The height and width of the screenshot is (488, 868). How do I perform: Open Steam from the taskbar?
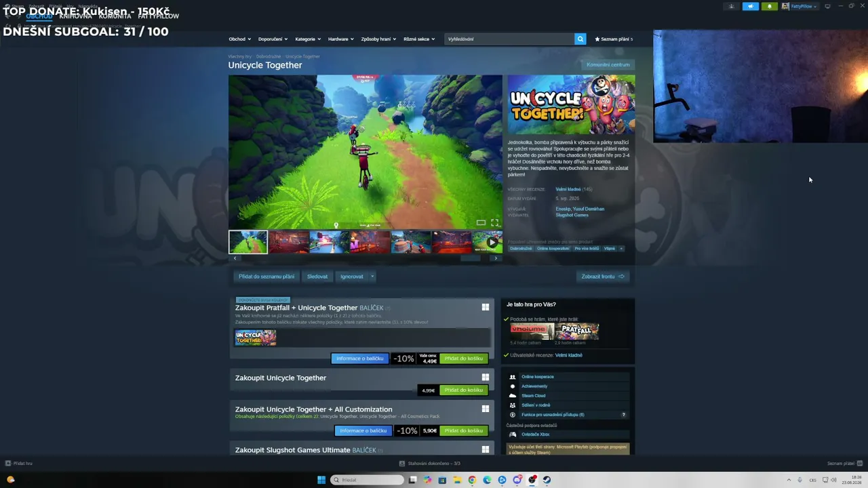[547, 480]
